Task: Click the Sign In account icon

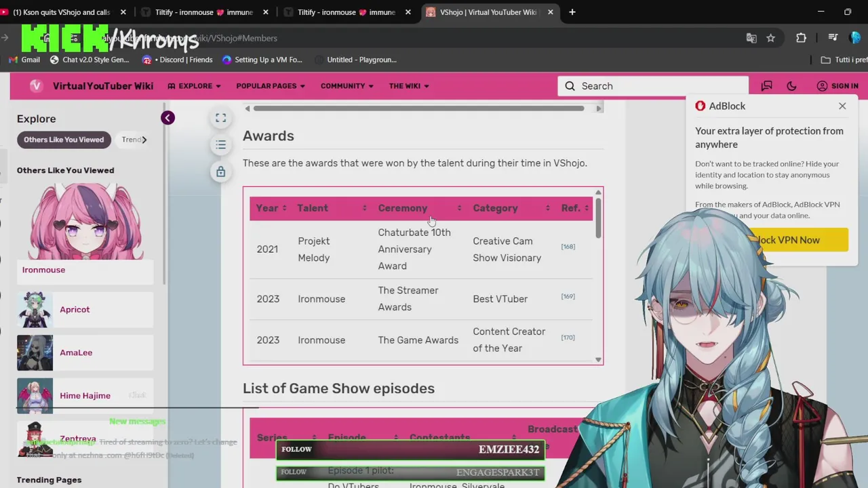Action: click(x=822, y=86)
